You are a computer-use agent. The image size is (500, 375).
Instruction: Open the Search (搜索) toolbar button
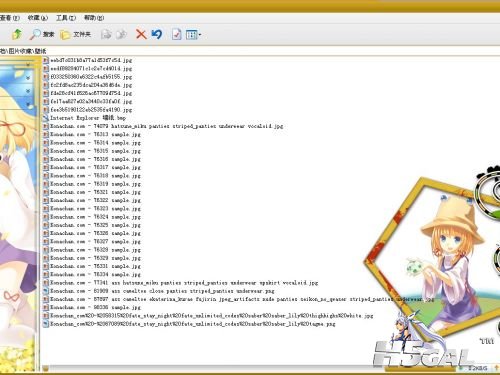(x=42, y=34)
